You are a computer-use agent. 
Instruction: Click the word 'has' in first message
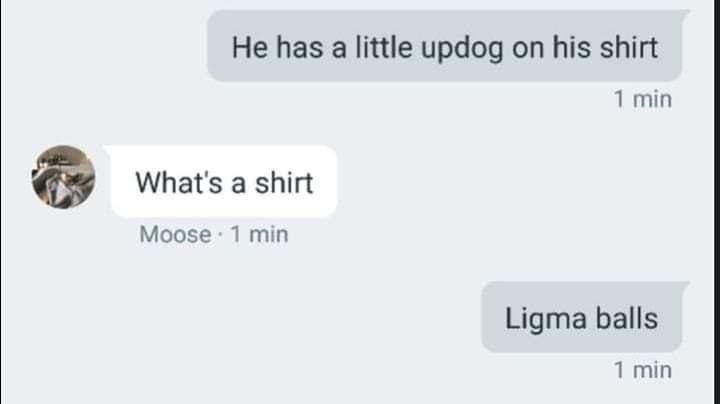point(299,47)
